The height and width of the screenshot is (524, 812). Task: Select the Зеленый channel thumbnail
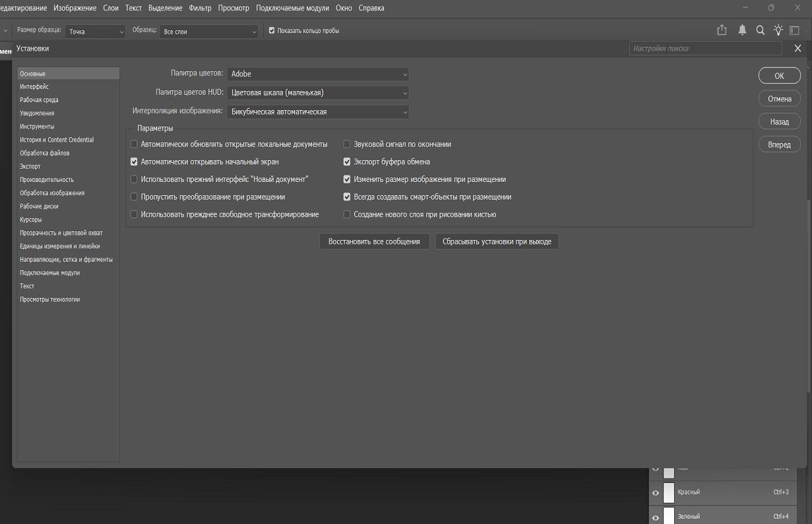pos(669,515)
